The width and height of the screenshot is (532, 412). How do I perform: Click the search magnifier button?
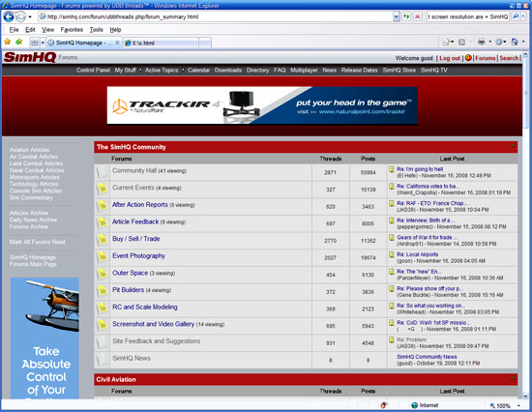[516, 16]
